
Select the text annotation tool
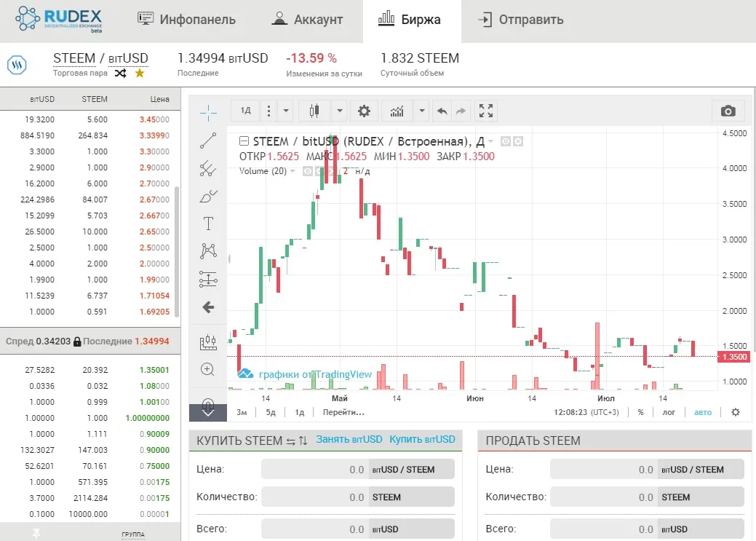(208, 224)
